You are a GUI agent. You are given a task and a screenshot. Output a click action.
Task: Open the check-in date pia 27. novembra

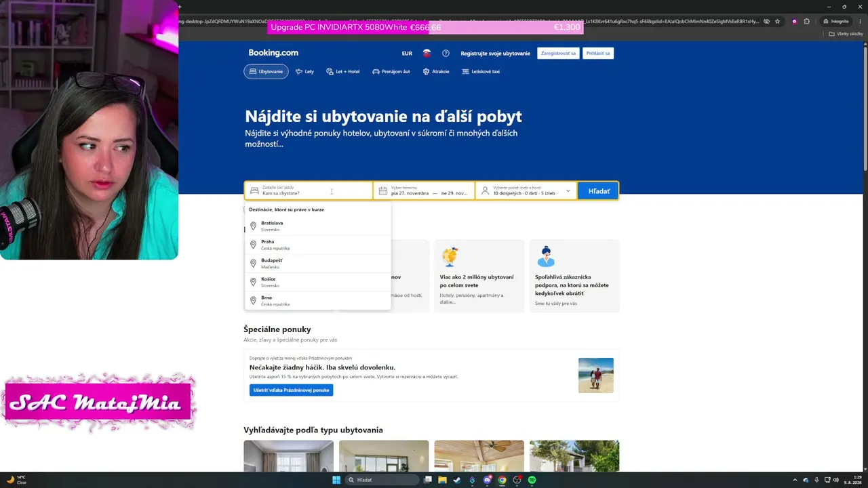pyautogui.click(x=410, y=193)
